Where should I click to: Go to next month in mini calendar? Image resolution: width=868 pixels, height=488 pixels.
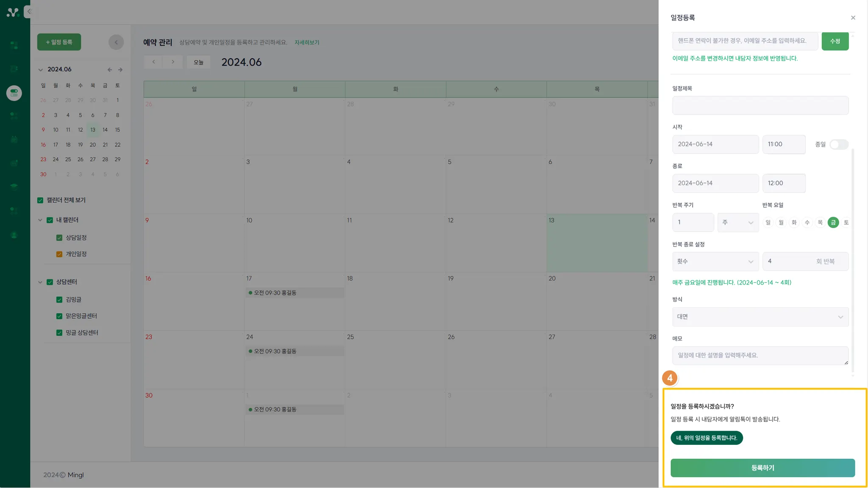point(120,70)
